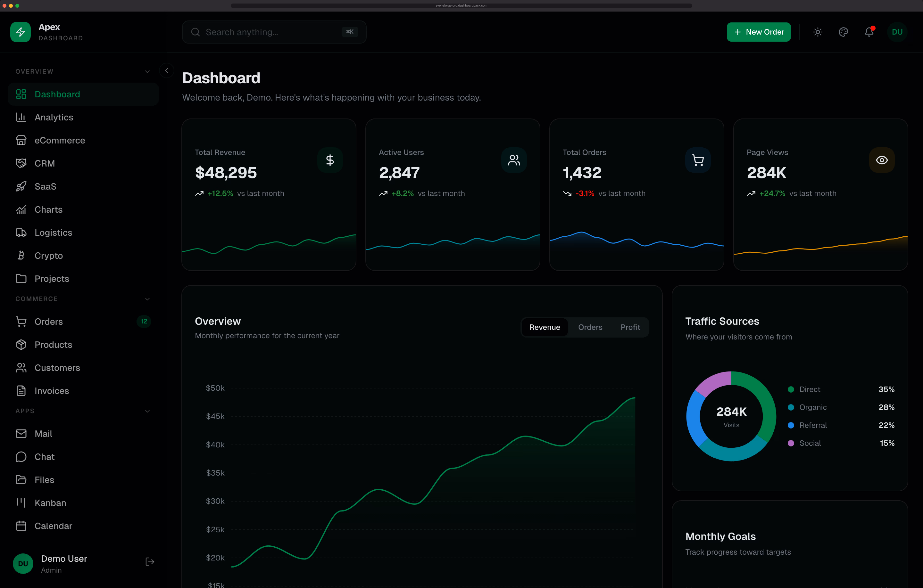Click the eye icon on Page Views
The height and width of the screenshot is (588, 923).
(x=882, y=160)
